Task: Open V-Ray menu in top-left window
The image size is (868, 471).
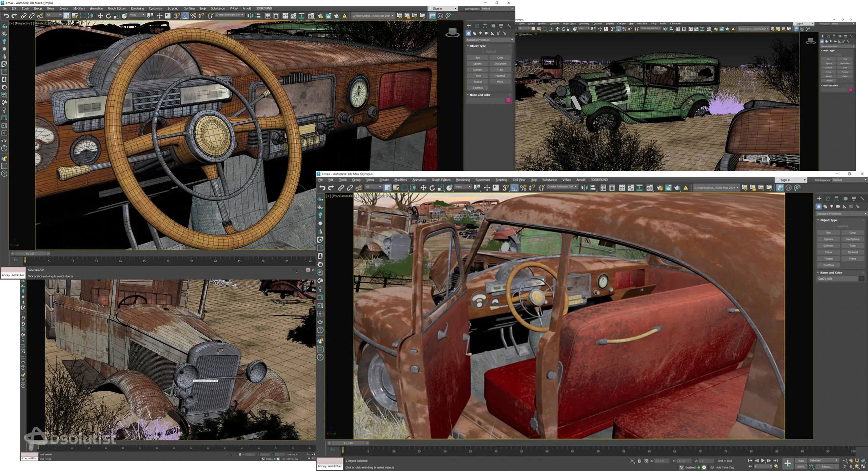Action: point(234,8)
